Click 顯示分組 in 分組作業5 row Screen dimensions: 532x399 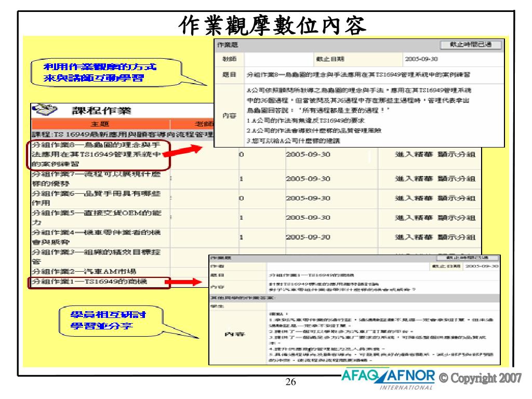(x=456, y=218)
